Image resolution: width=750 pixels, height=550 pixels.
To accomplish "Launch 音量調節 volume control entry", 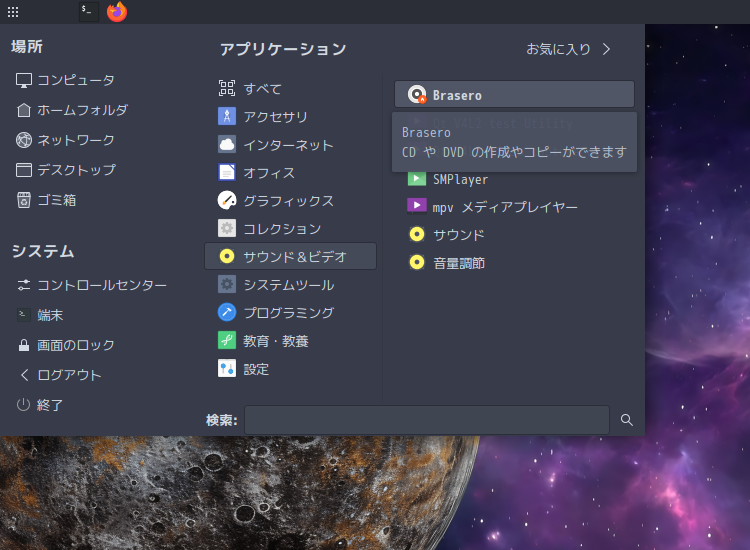I will tap(514, 263).
